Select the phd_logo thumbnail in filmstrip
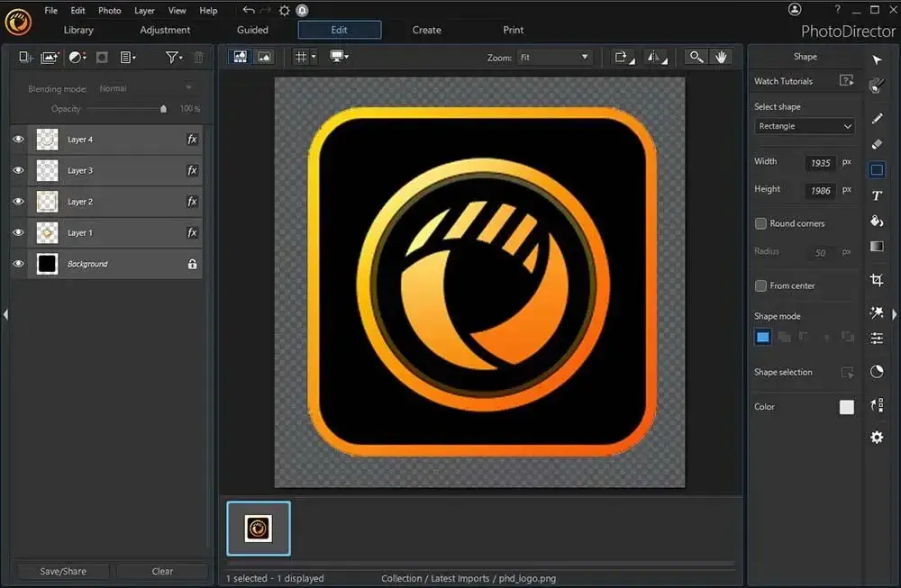The image size is (901, 588). (x=259, y=529)
